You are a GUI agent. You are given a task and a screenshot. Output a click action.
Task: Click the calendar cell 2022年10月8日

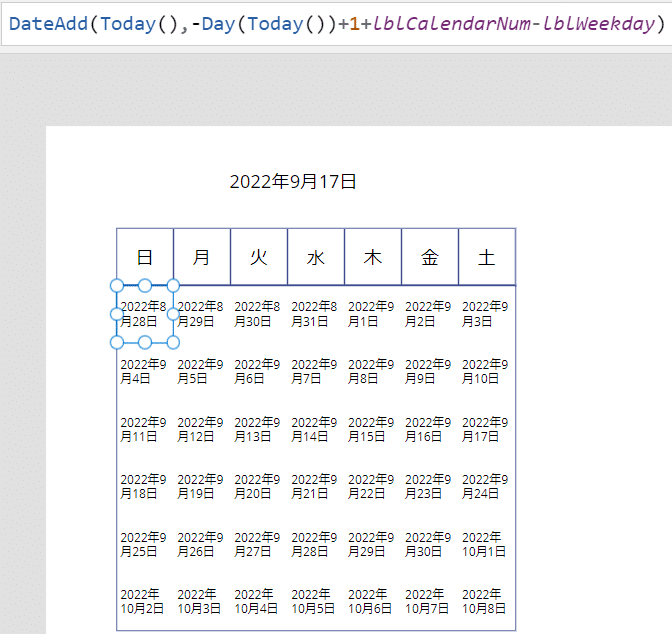pos(487,601)
